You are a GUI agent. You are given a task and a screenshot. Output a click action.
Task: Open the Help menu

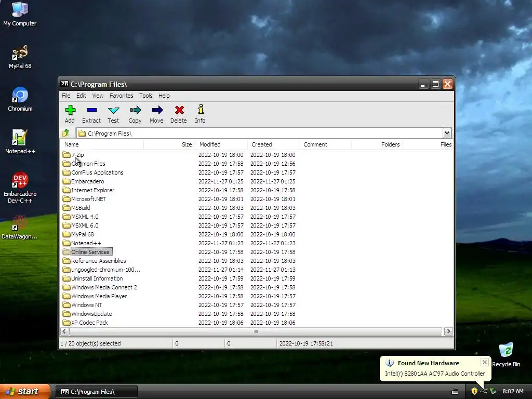tap(164, 96)
